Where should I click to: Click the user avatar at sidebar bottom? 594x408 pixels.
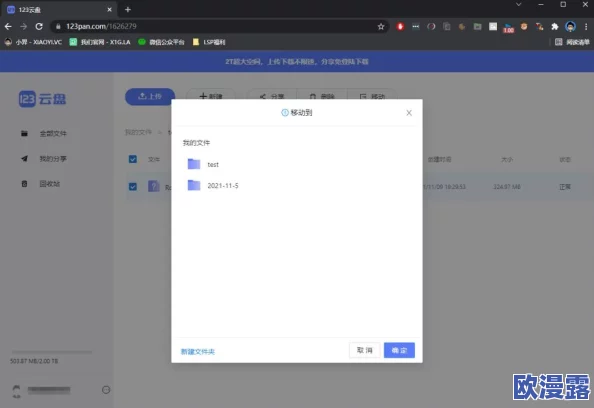point(16,391)
